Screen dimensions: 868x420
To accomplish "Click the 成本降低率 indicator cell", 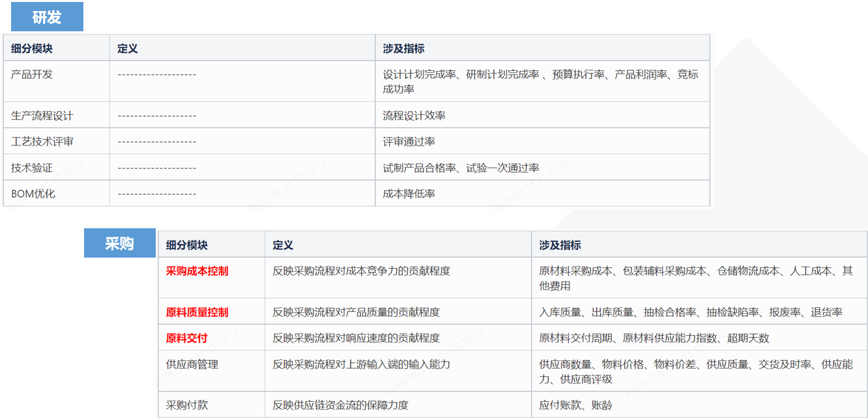I will click(409, 194).
